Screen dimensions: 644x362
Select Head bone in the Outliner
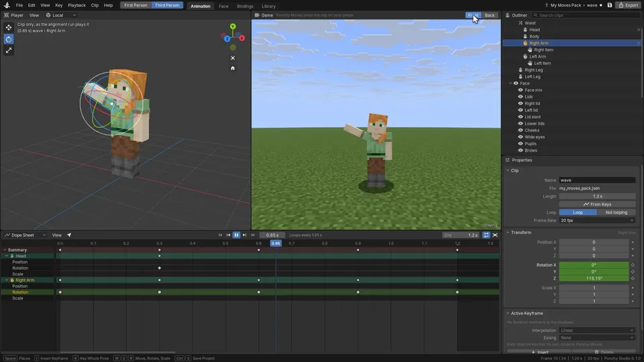point(535,29)
